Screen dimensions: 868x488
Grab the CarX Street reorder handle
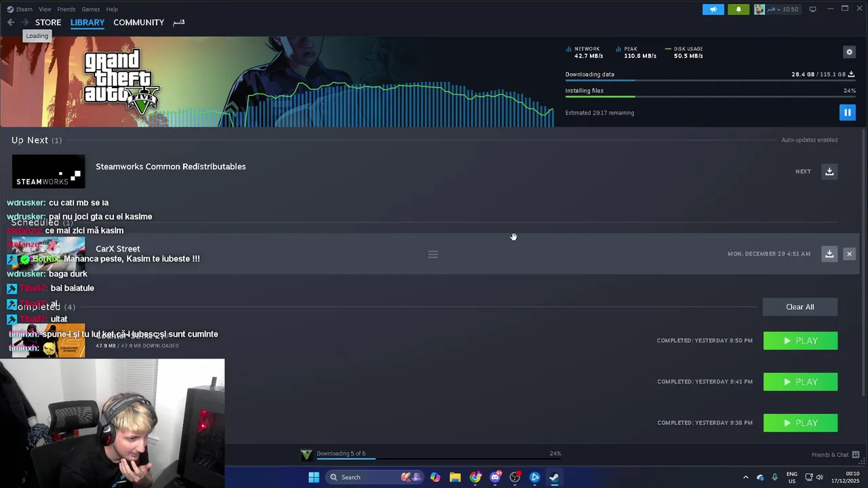(433, 254)
